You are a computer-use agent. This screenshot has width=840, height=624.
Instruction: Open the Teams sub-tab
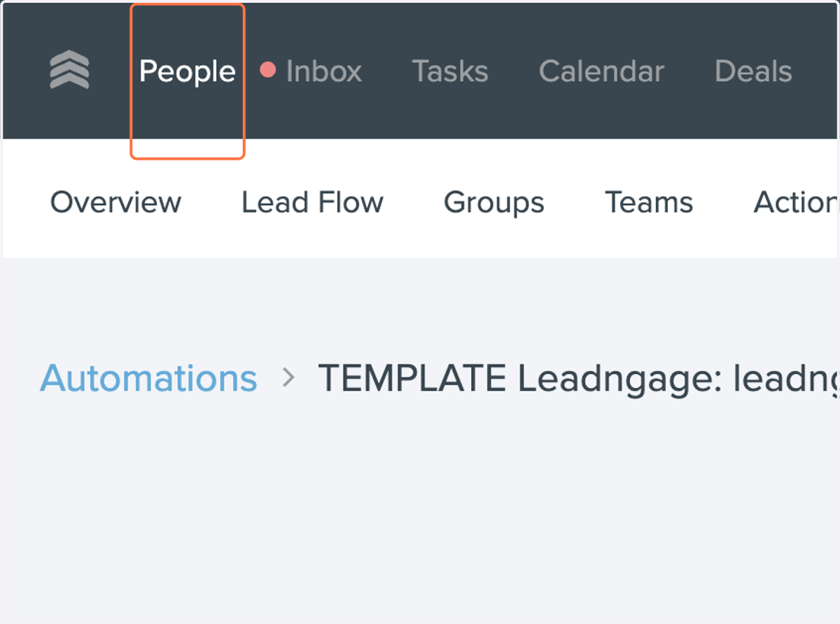(x=649, y=202)
